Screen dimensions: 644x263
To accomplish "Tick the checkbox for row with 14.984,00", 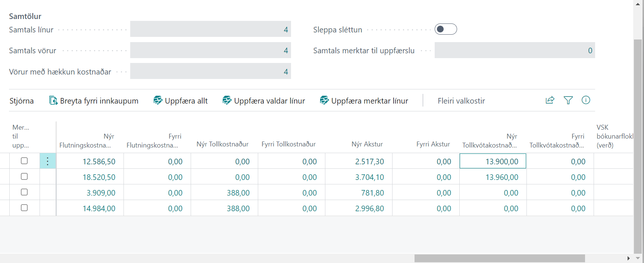I will 24,208.
